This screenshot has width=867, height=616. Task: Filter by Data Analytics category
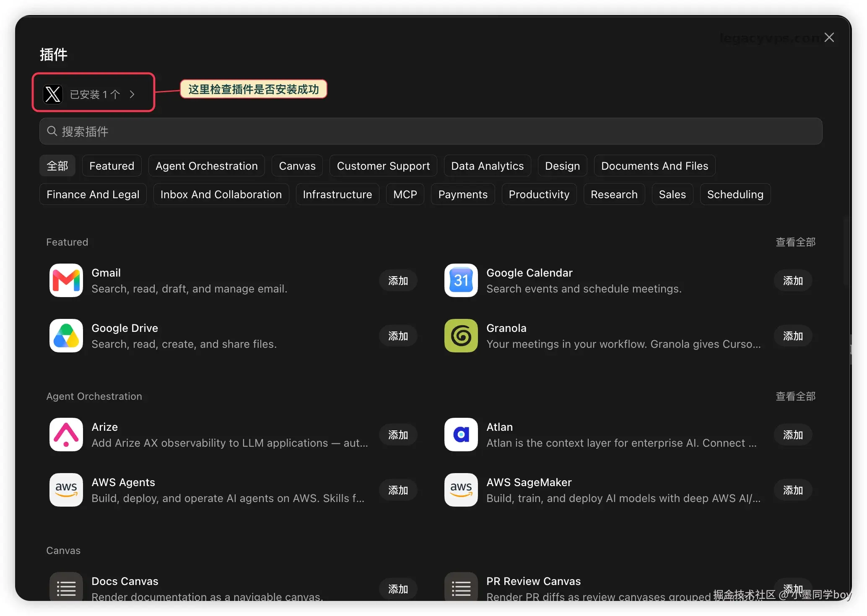[488, 166]
